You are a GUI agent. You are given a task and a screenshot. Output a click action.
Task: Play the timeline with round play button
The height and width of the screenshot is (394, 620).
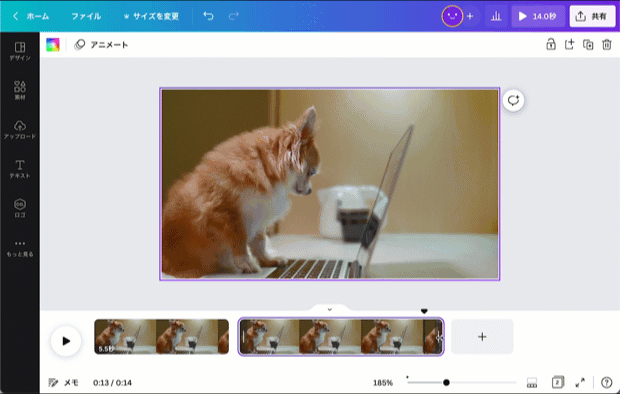[66, 341]
